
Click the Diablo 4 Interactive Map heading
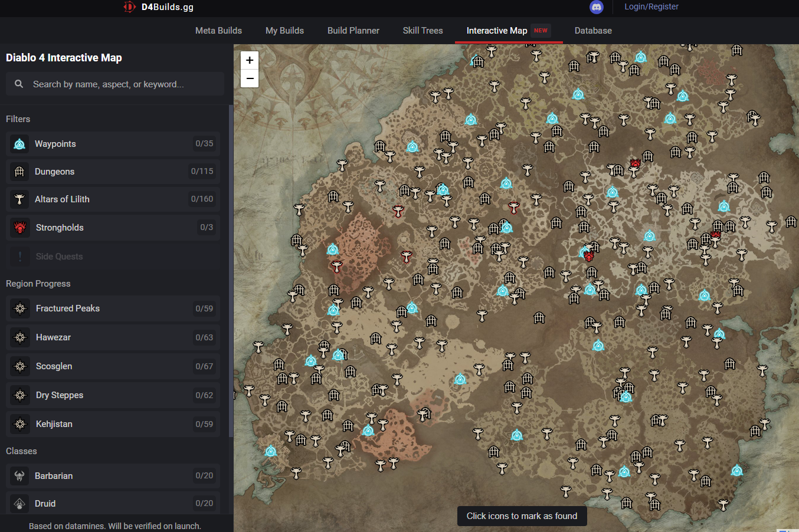coord(64,58)
